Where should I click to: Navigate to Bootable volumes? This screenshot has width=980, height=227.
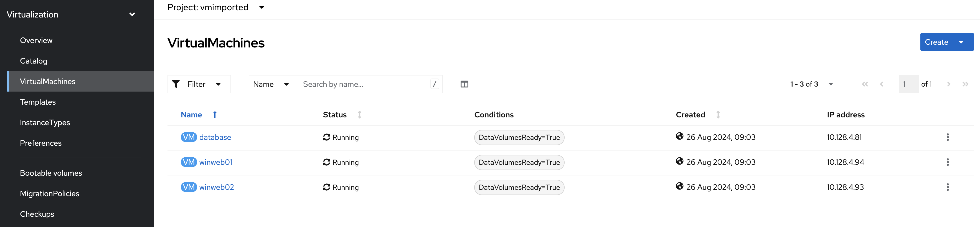(51, 173)
